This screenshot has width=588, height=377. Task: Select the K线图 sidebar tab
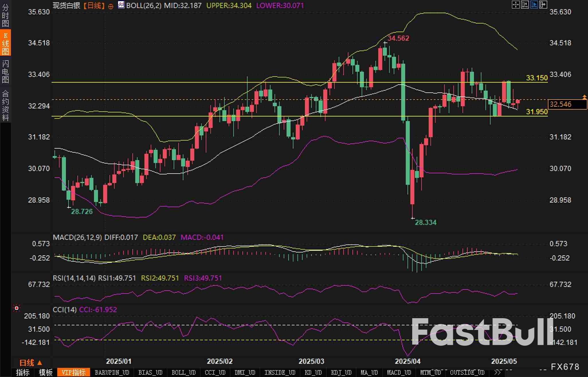click(x=5, y=43)
